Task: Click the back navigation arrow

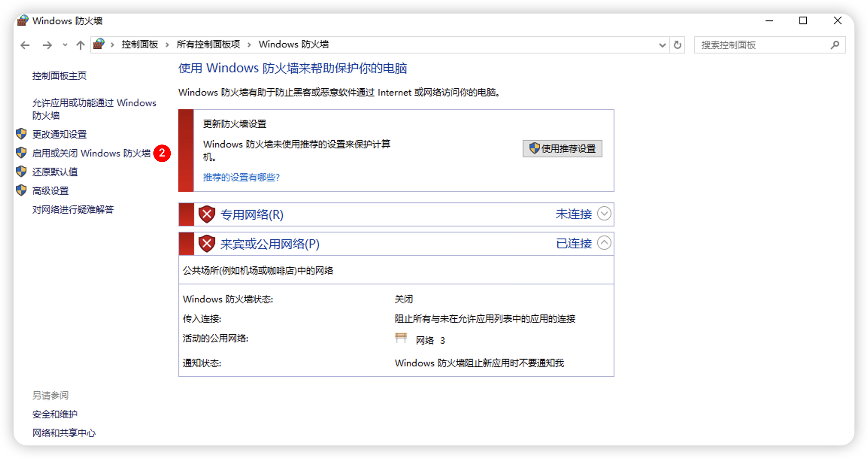Action: click(24, 45)
